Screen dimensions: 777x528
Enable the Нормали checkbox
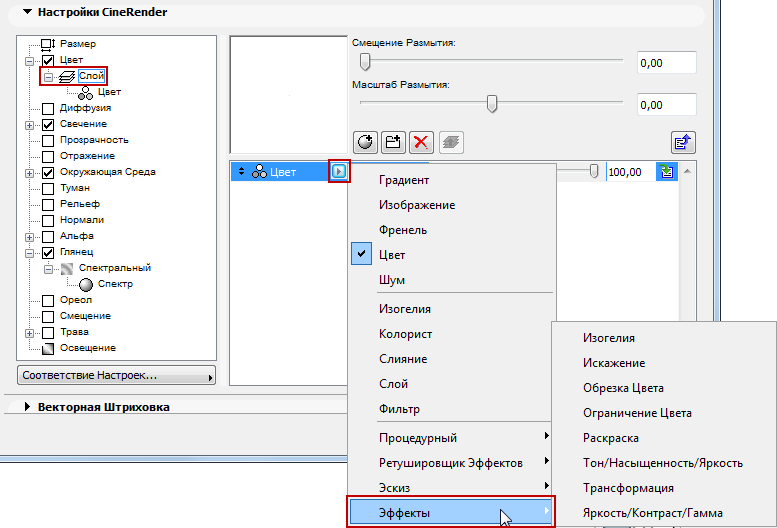48,220
